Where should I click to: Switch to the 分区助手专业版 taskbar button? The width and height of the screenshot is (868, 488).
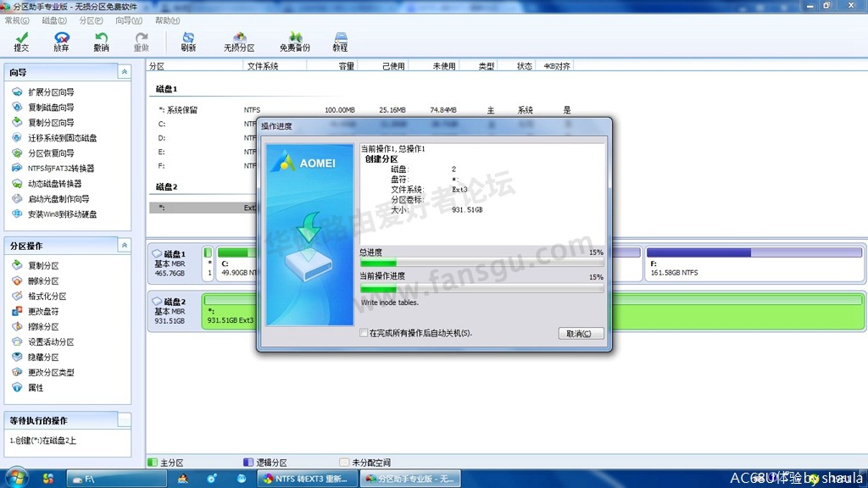pos(410,479)
